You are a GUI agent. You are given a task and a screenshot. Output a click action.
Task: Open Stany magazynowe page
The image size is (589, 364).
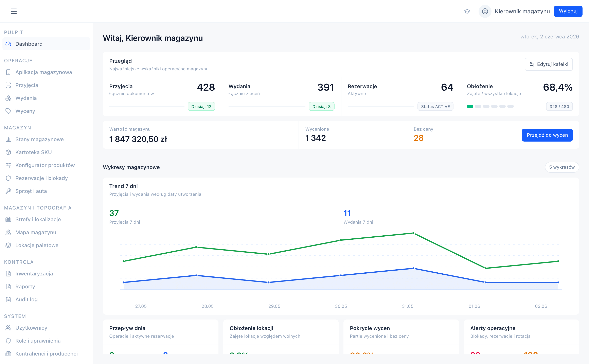46,139
